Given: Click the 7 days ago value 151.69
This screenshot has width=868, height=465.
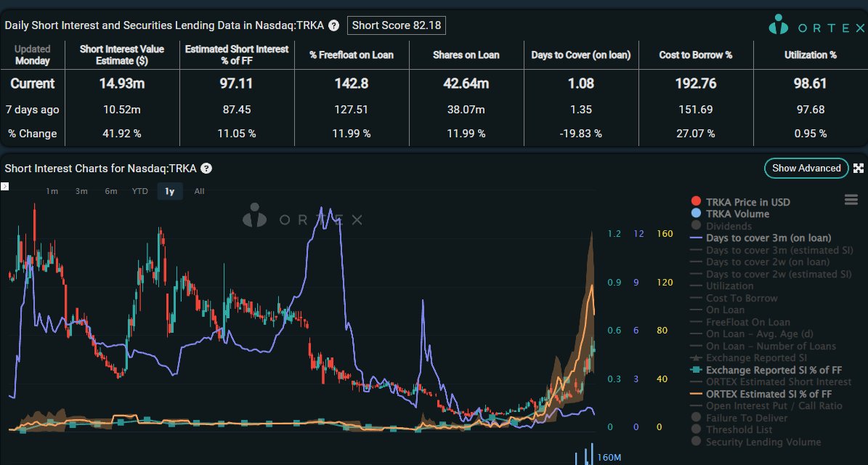Looking at the screenshot, I should point(696,110).
